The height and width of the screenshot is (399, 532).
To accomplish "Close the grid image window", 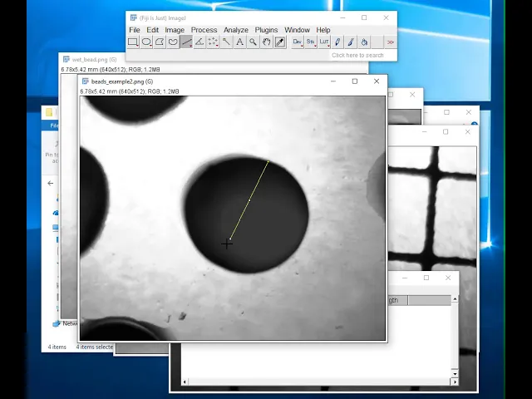I will point(467,131).
